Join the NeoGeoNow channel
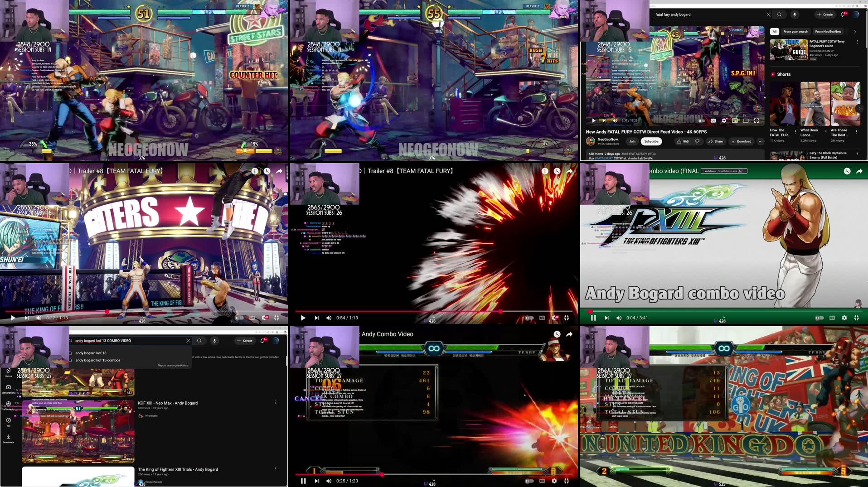868x487 pixels. click(x=632, y=141)
